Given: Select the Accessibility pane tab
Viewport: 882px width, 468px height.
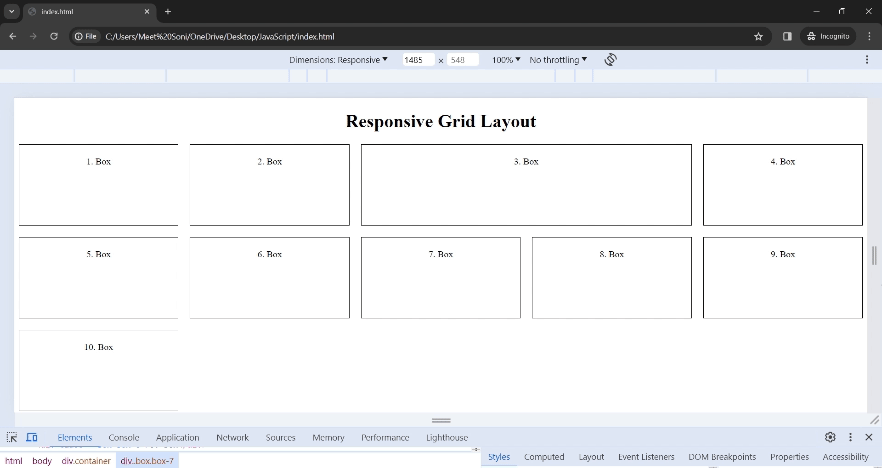Looking at the screenshot, I should point(845,457).
